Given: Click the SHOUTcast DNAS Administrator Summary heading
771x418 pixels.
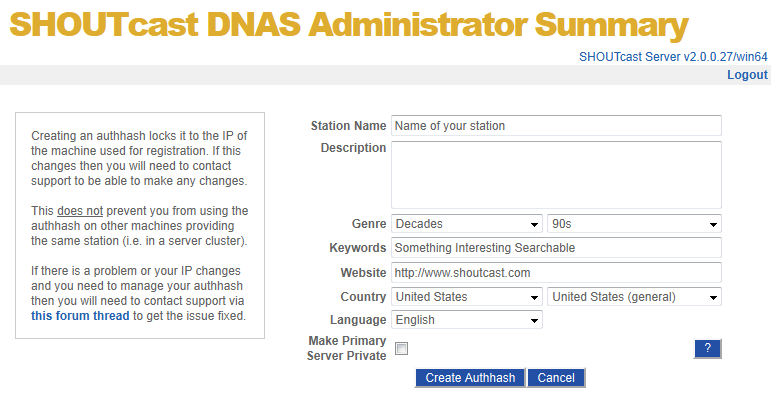Looking at the screenshot, I should click(x=349, y=26).
